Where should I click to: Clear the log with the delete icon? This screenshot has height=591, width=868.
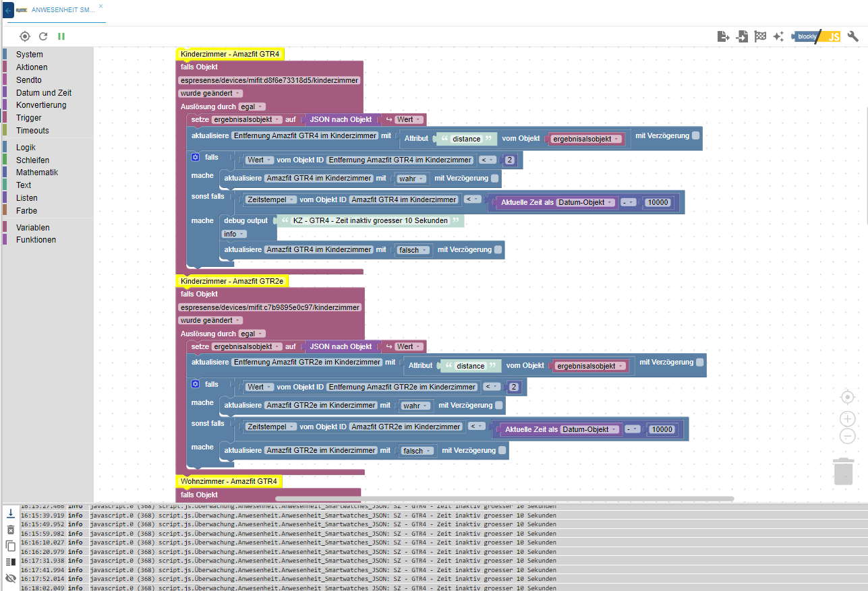[x=11, y=530]
